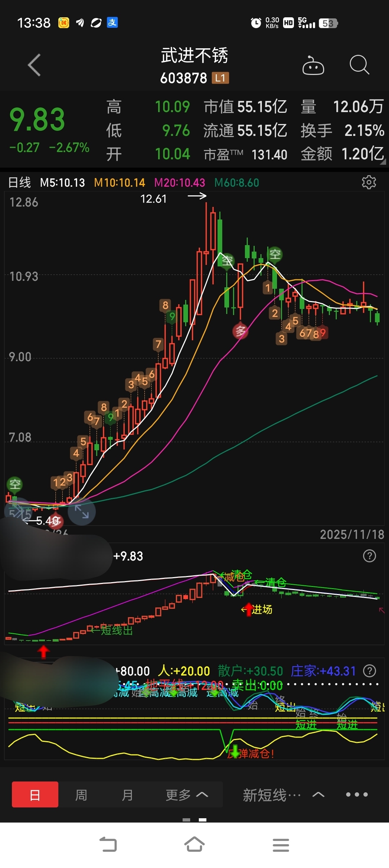
Task: Open chart settings gear icon
Action: [369, 182]
